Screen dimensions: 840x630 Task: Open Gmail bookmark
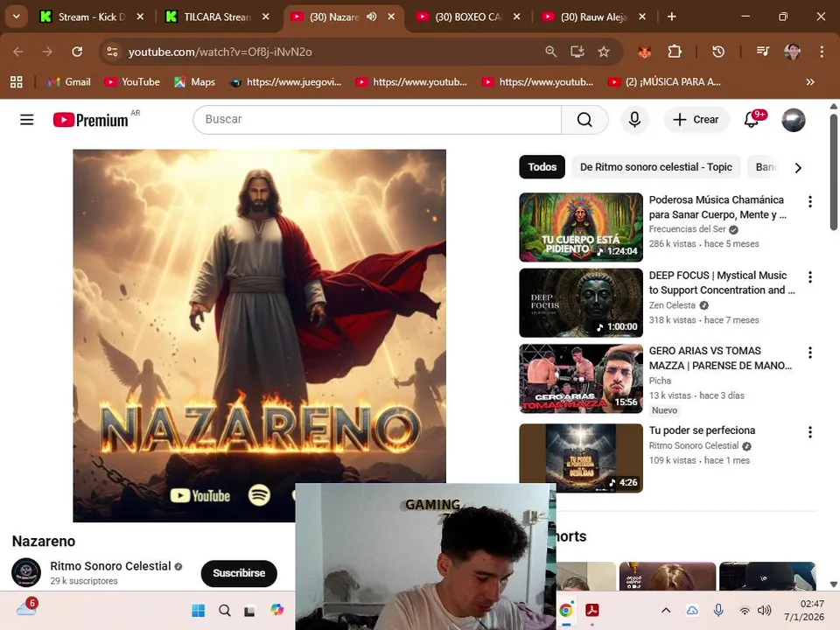coord(69,82)
